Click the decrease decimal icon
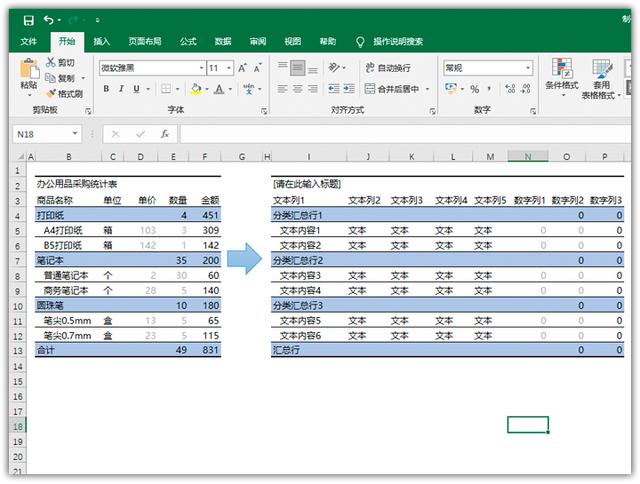The image size is (640, 484). coord(526,89)
